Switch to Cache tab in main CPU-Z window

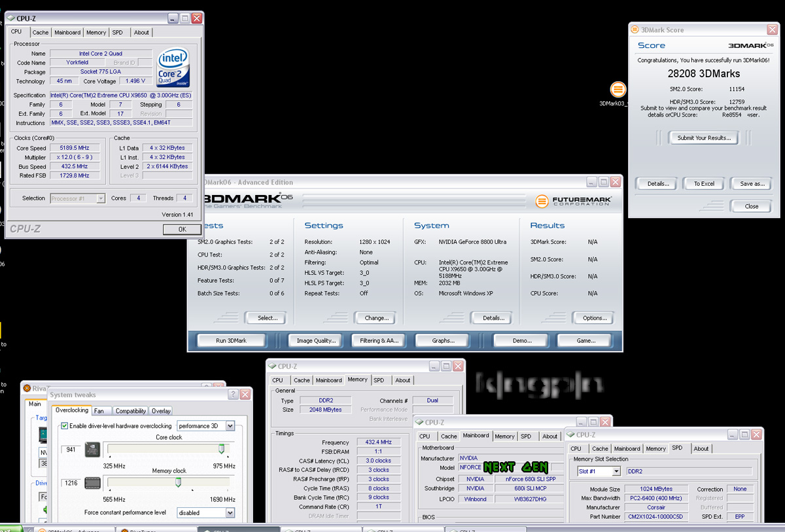click(41, 32)
